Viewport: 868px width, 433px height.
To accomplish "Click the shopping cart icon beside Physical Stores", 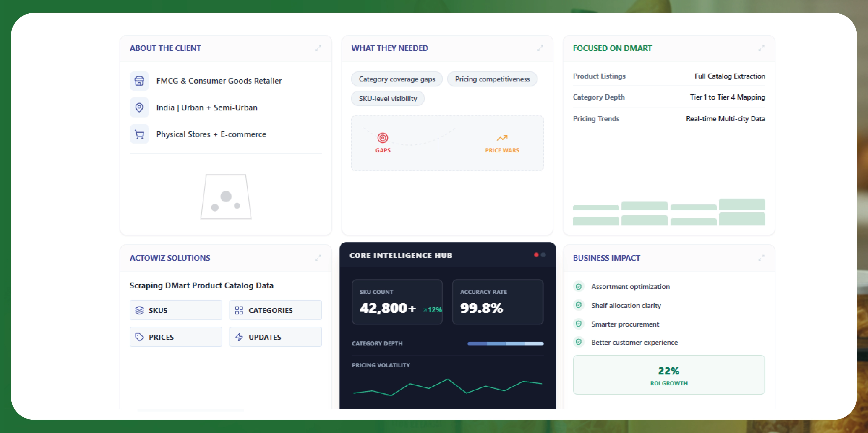I will tap(139, 134).
